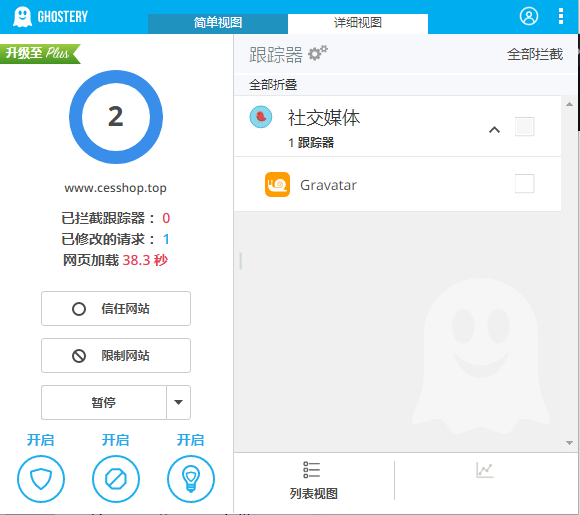Open the 暂停 pause duration dropdown arrow
Viewport: 580px width, 515px height.
(x=179, y=402)
